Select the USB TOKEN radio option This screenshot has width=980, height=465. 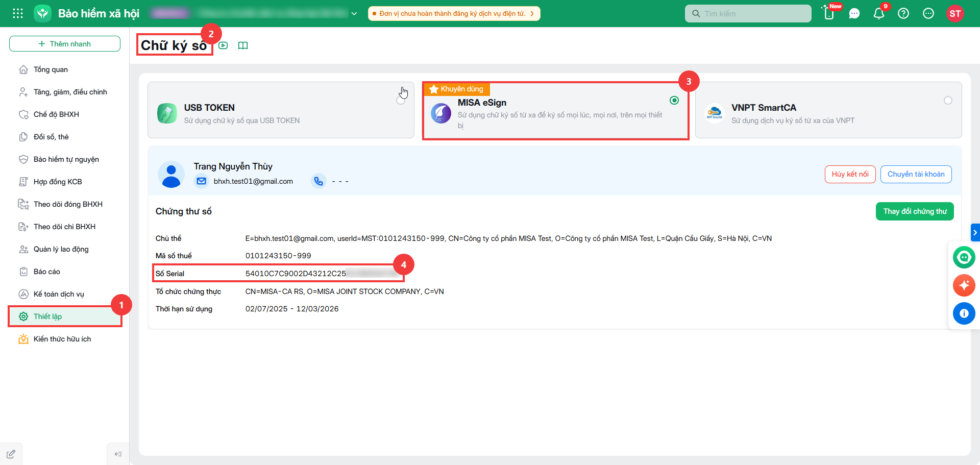tap(401, 100)
